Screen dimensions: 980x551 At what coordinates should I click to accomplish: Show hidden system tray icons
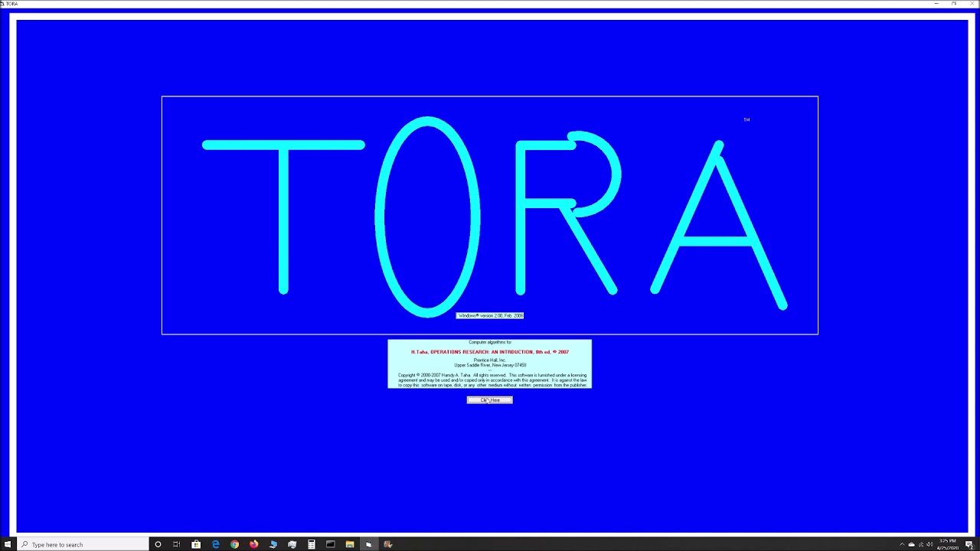902,544
